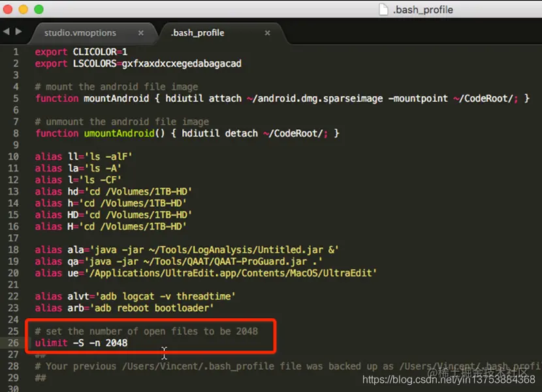Click the red close window button

click(8, 9)
